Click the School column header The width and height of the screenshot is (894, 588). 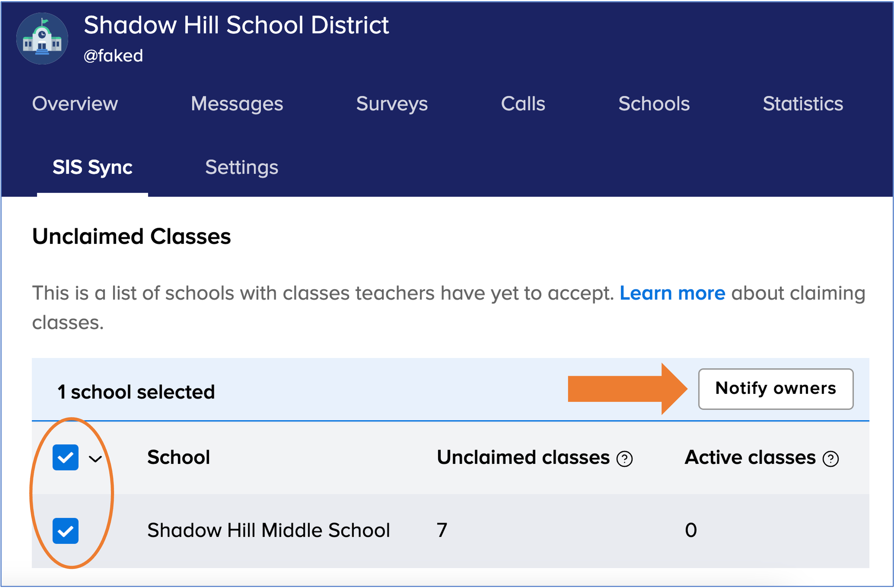pyautogui.click(x=179, y=457)
